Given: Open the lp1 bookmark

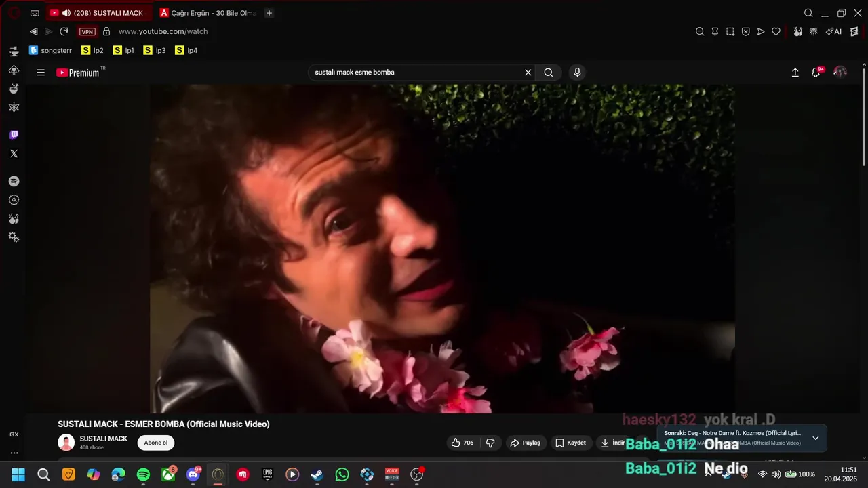Looking at the screenshot, I should (x=124, y=50).
